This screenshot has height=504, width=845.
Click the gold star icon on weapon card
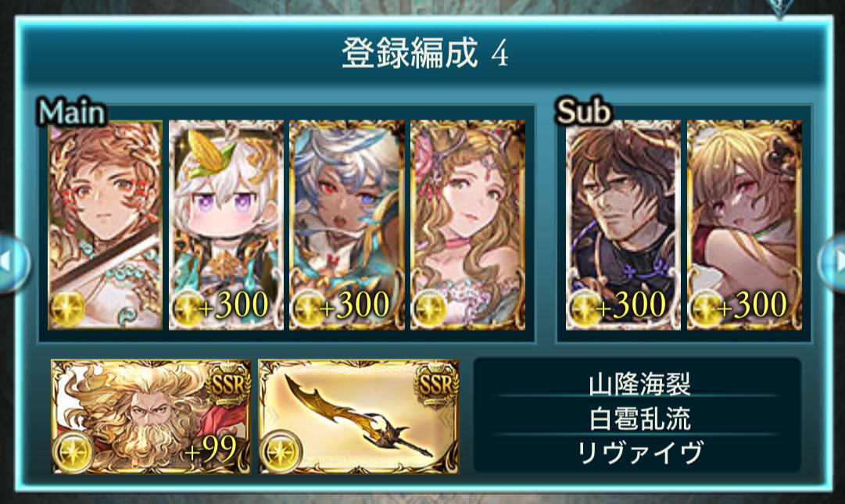[x=280, y=451]
